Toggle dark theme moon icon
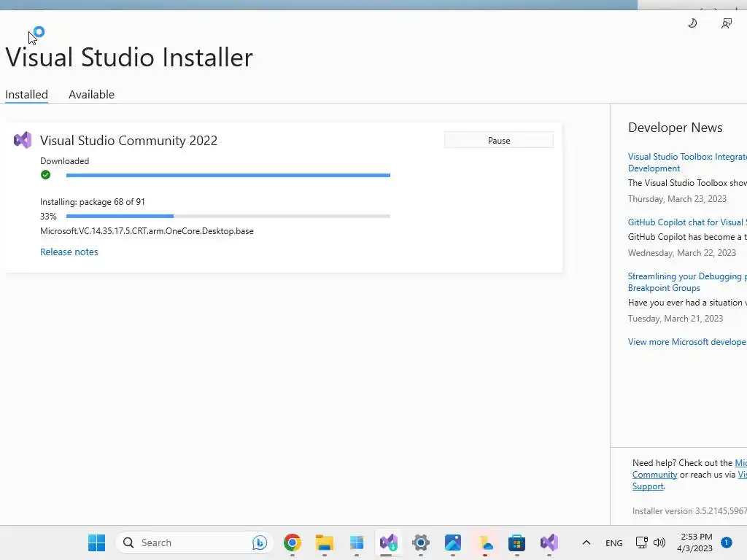This screenshot has height=560, width=747. [x=693, y=23]
